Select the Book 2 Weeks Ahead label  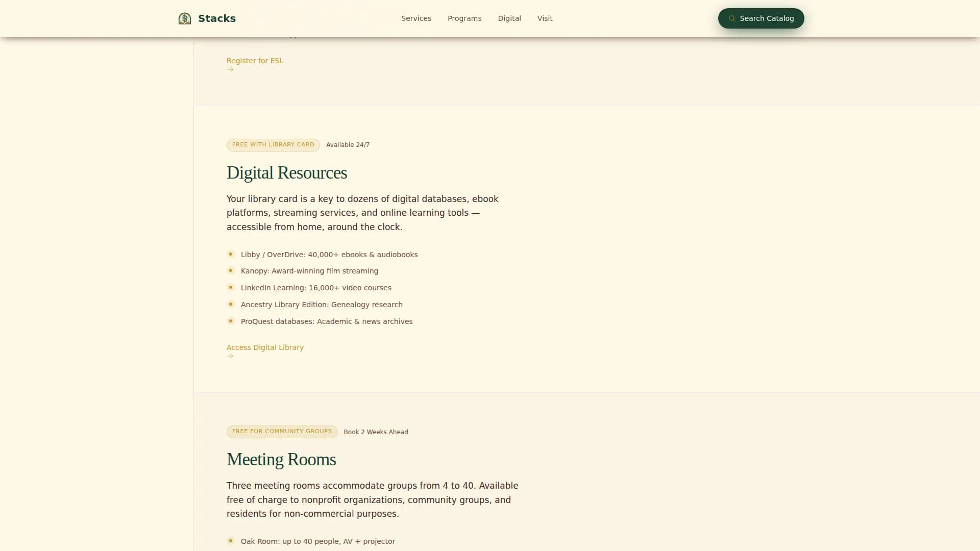[376, 432]
